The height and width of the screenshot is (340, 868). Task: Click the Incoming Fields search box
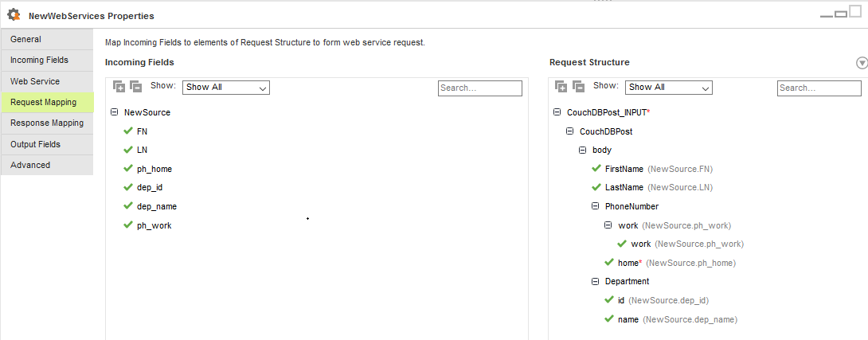coord(480,88)
